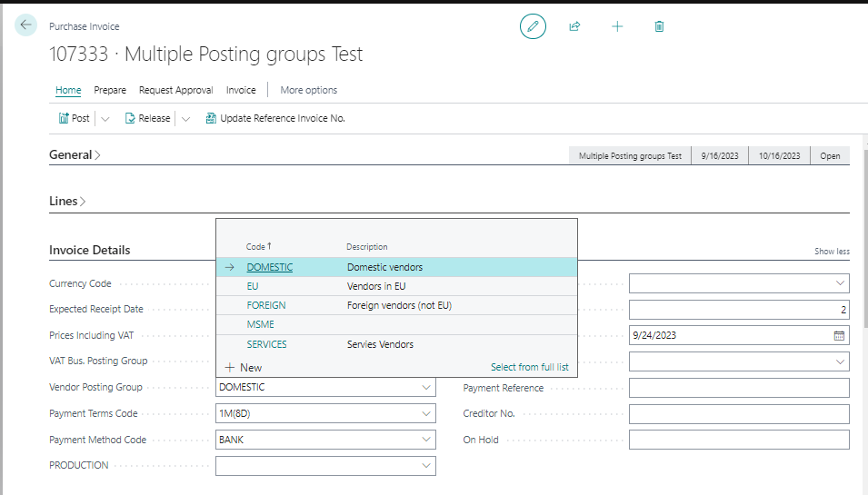Click the Open status summary

(x=830, y=156)
